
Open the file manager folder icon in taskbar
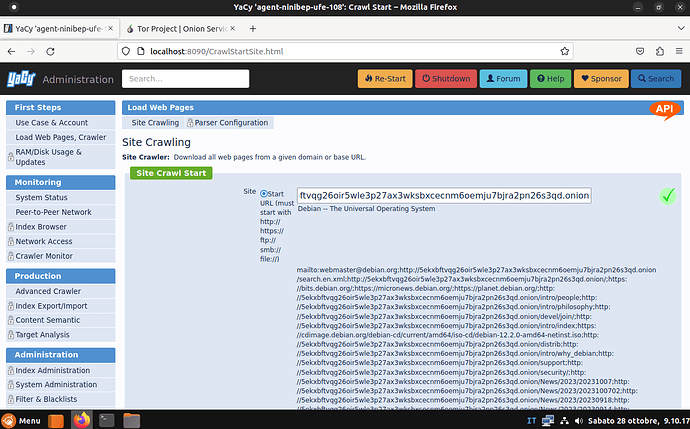tap(132, 420)
